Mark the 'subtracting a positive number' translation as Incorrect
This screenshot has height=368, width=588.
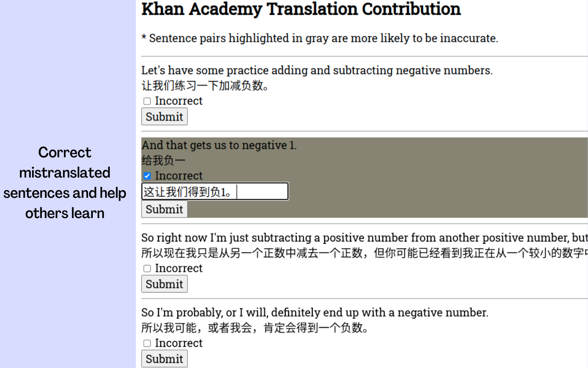tap(147, 268)
